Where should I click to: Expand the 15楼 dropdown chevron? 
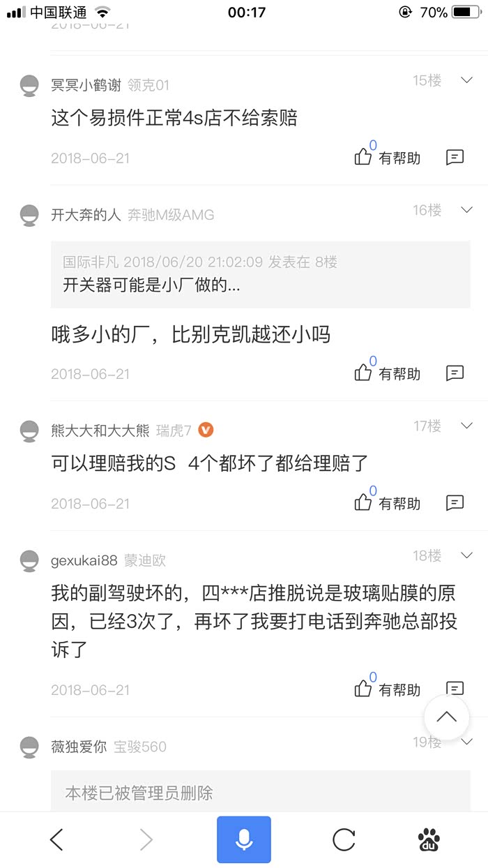point(467,80)
